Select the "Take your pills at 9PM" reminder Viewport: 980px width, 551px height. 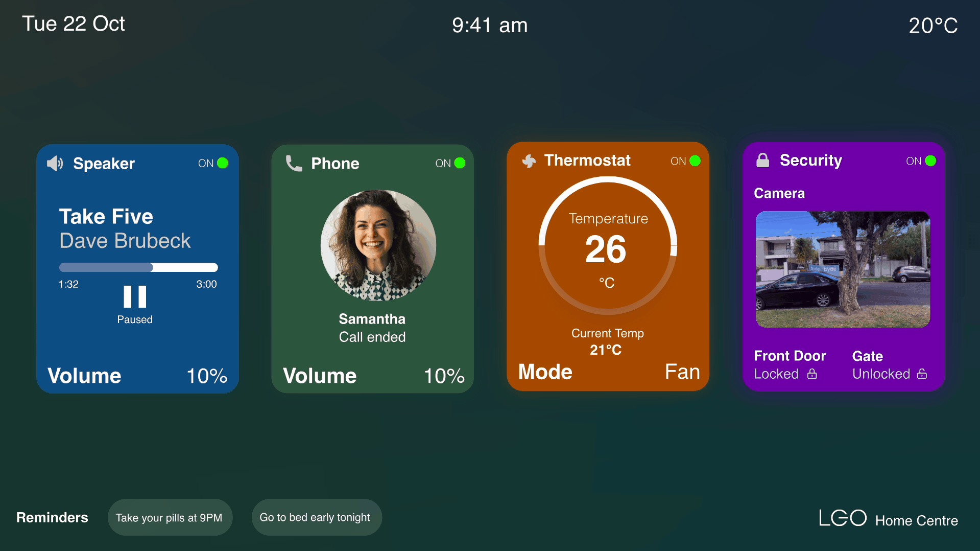(169, 517)
